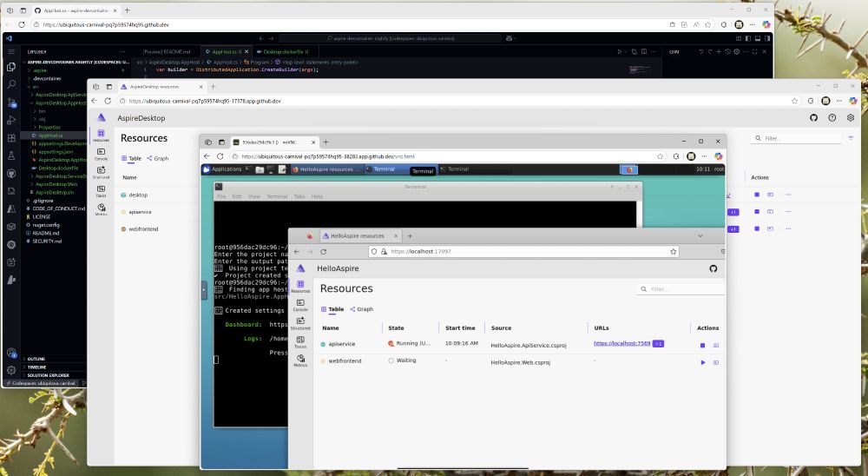Select HelloAspire resources taskbar button in noVNC
Image resolution: width=868 pixels, height=476 pixels.
[x=326, y=169]
